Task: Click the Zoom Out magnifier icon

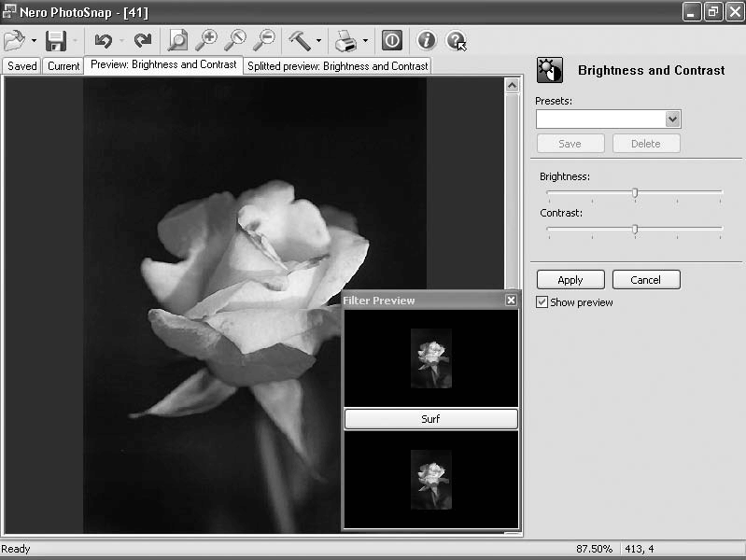Action: click(264, 40)
